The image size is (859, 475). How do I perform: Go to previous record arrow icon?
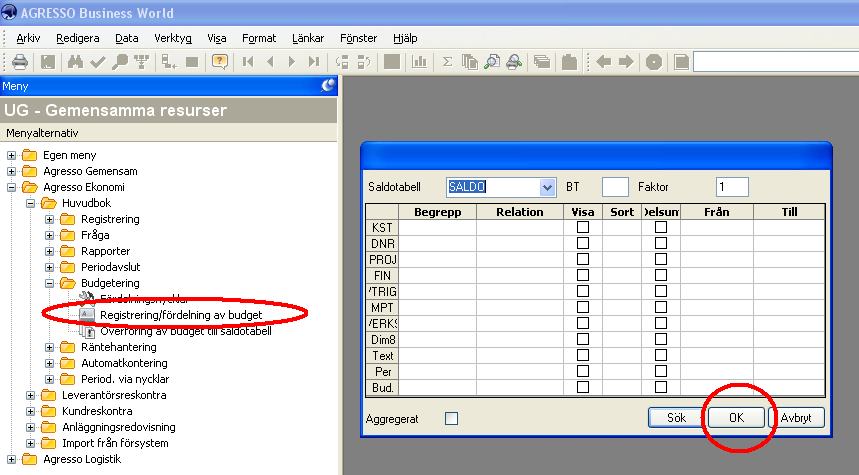click(x=270, y=62)
